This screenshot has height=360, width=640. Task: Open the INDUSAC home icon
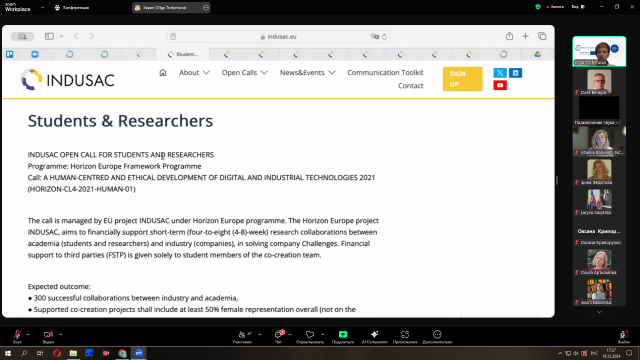point(162,73)
